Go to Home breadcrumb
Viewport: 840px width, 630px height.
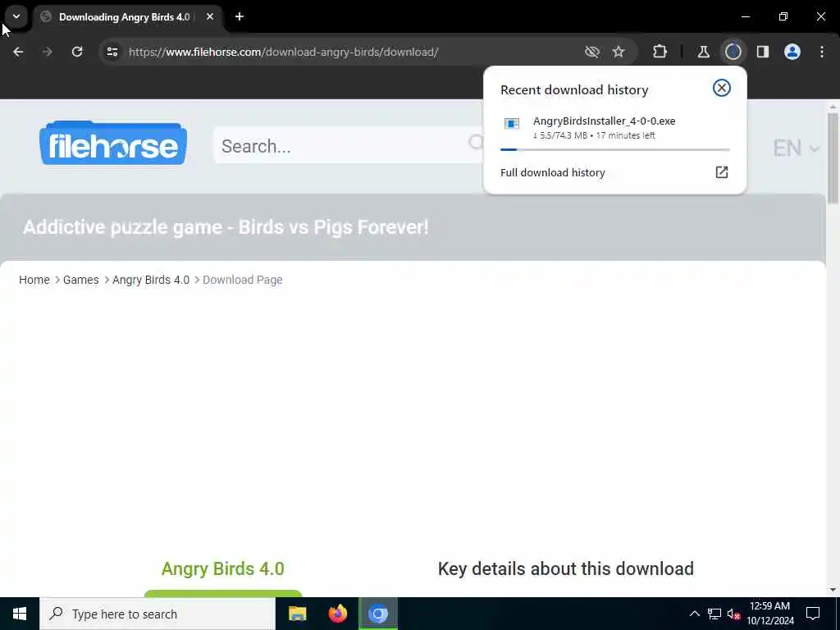[34, 280]
